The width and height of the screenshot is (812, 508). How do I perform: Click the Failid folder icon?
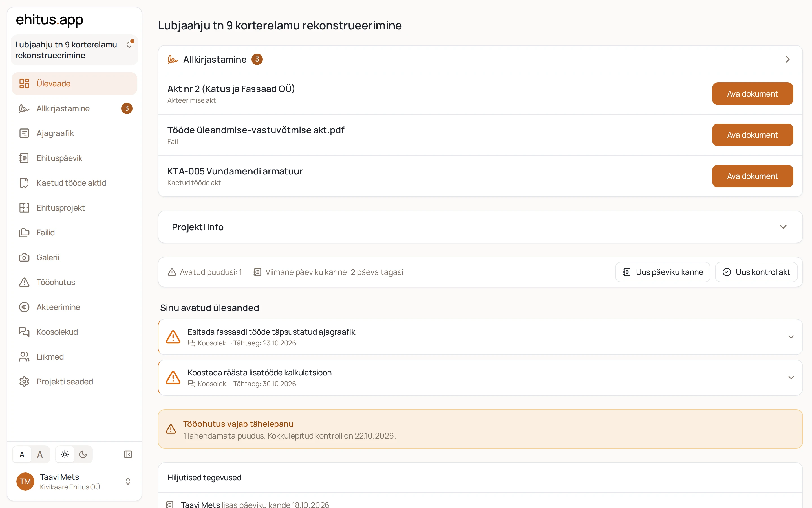(24, 233)
